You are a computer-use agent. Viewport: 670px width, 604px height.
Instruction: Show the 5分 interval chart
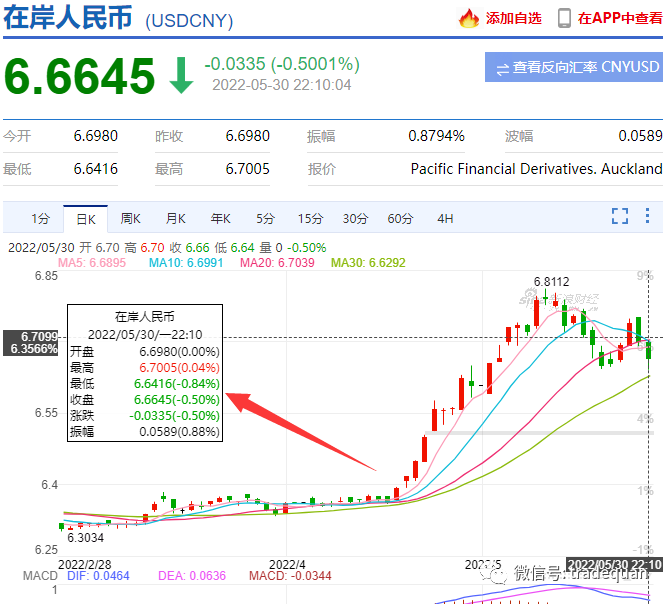coord(265,218)
